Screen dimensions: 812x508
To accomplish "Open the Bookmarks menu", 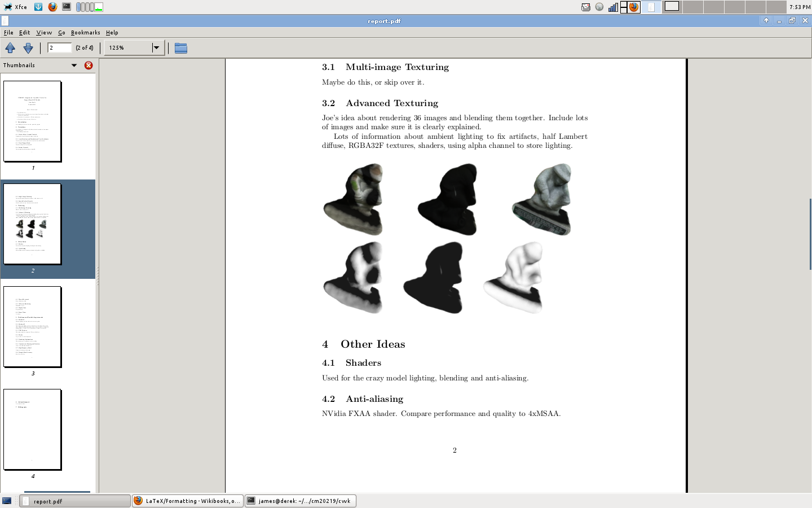I will (x=85, y=33).
